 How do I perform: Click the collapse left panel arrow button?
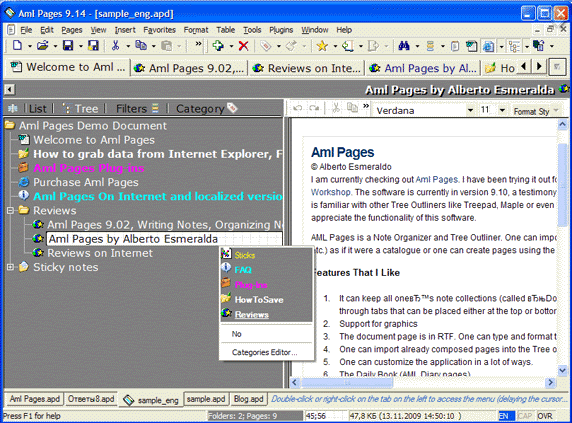pos(9,89)
